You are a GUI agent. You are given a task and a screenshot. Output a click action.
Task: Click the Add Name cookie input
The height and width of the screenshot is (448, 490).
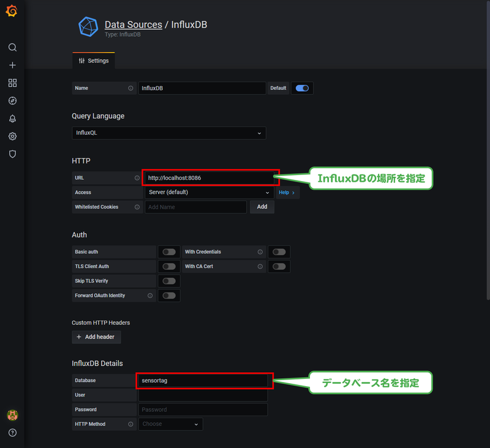click(195, 207)
